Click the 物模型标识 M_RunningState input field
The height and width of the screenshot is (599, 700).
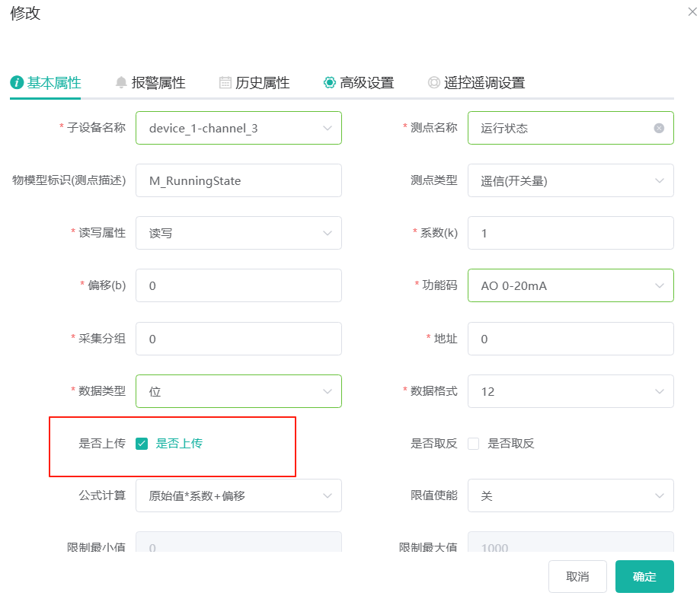238,180
